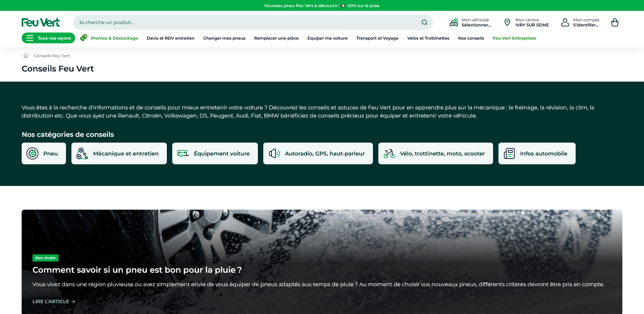Choose Autoradio, GPS, haut-parleur category
644x314 pixels.
325,153
